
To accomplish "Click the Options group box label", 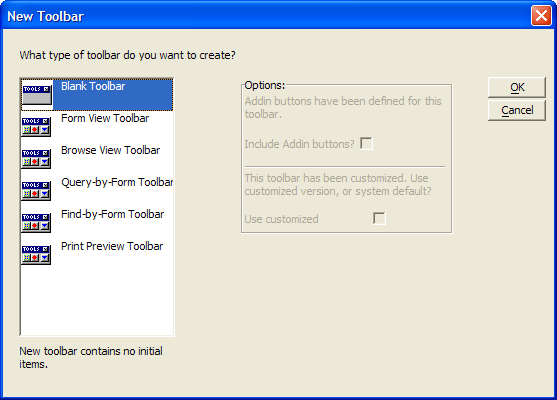I will pyautogui.click(x=265, y=85).
